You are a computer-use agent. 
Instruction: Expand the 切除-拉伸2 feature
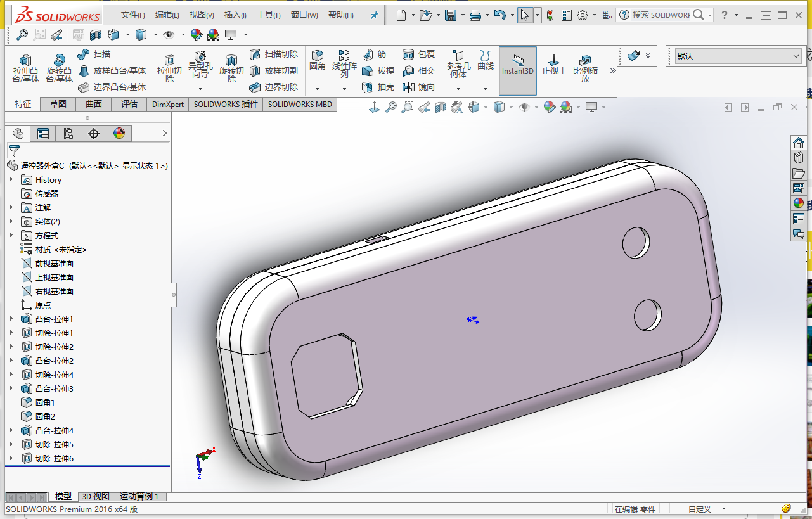pos(11,347)
